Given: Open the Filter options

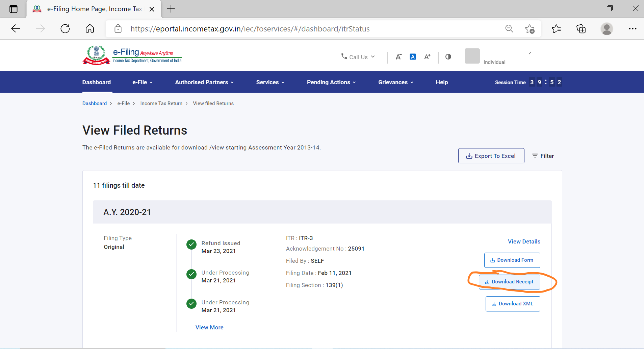Looking at the screenshot, I should 543,156.
